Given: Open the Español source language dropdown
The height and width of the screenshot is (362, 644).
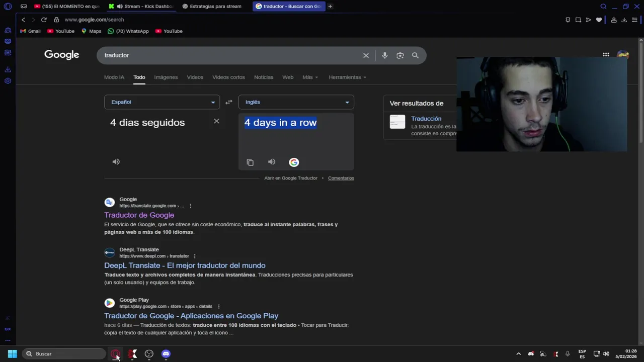Looking at the screenshot, I should click(162, 102).
